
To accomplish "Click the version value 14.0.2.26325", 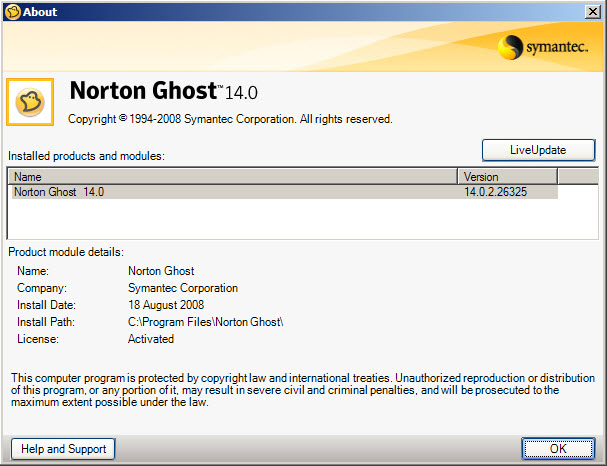I will click(496, 192).
